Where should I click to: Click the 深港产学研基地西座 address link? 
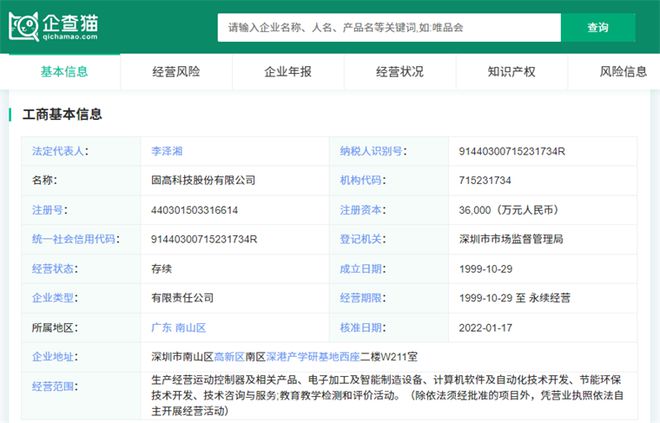(x=313, y=357)
